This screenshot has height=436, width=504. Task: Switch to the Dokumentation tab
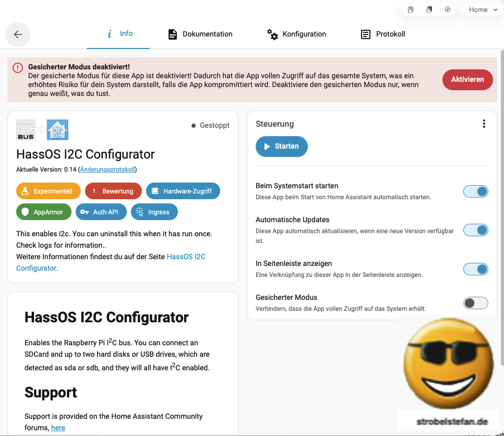(200, 34)
